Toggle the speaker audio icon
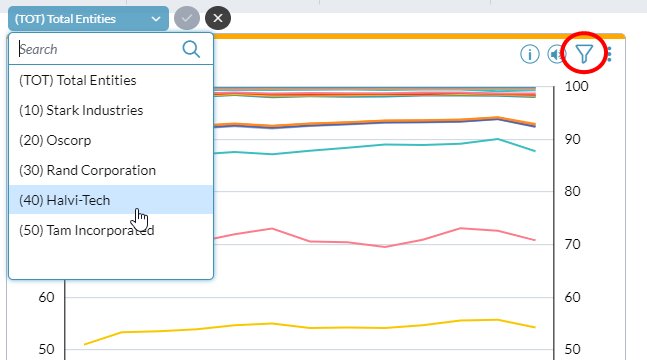The height and width of the screenshot is (360, 647). tap(556, 54)
